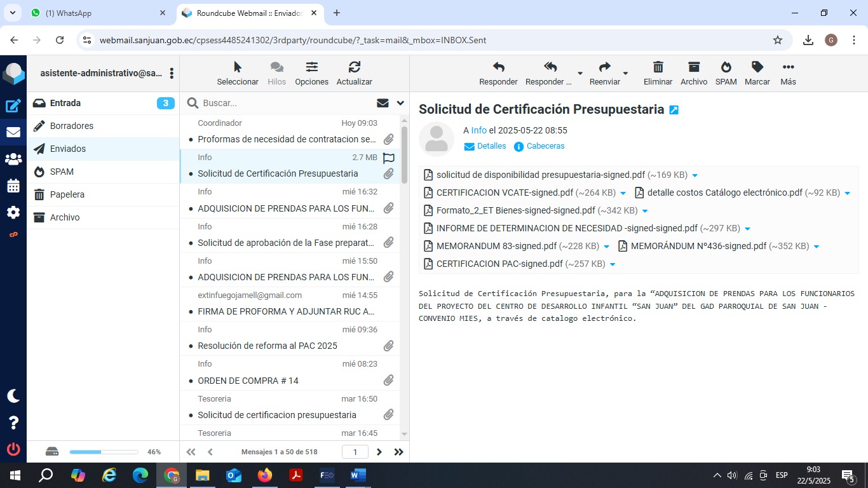Toggle dark mode moon icon

tap(13, 396)
